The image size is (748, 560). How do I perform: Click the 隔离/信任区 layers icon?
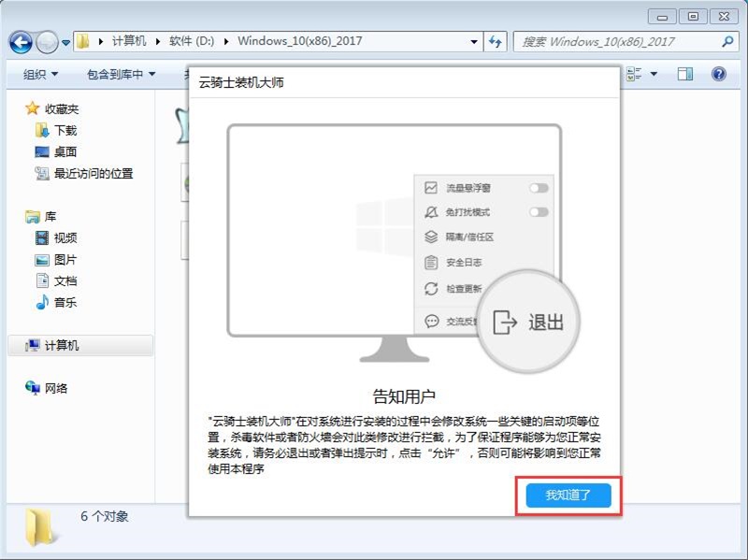point(431,237)
